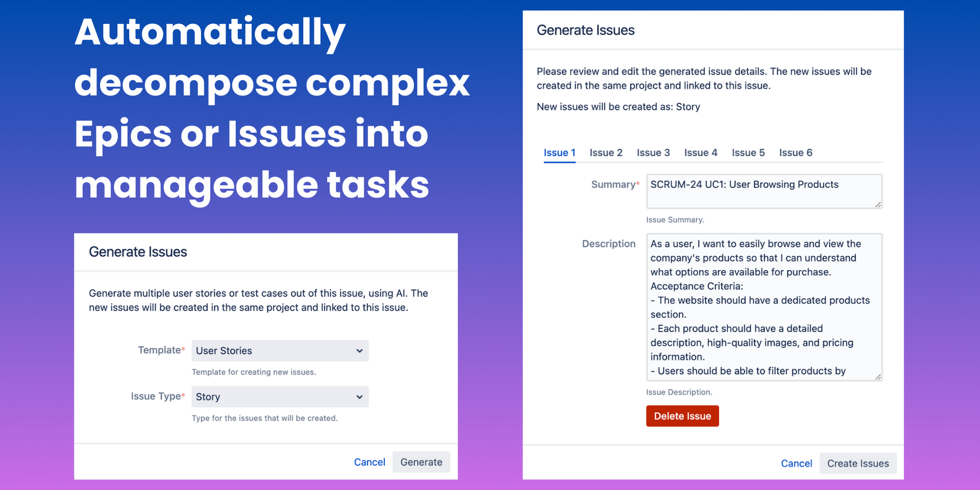Expand the Issue Type dropdown showing Story
Screen dimensions: 980x490
coord(280,397)
